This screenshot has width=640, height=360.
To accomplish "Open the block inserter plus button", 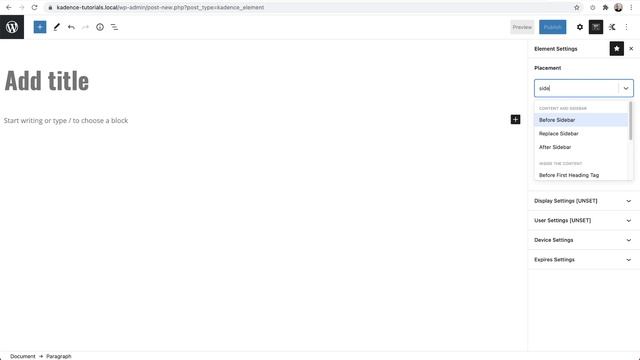I will click(40, 27).
